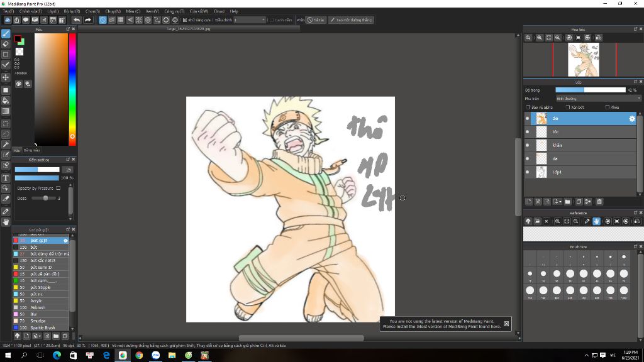Delete layer with trash icon
The width and height of the screenshot is (644, 362).
pyautogui.click(x=599, y=202)
